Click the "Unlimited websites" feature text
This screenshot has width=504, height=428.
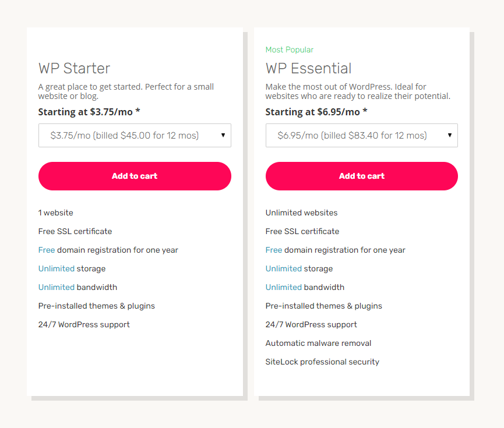click(301, 213)
